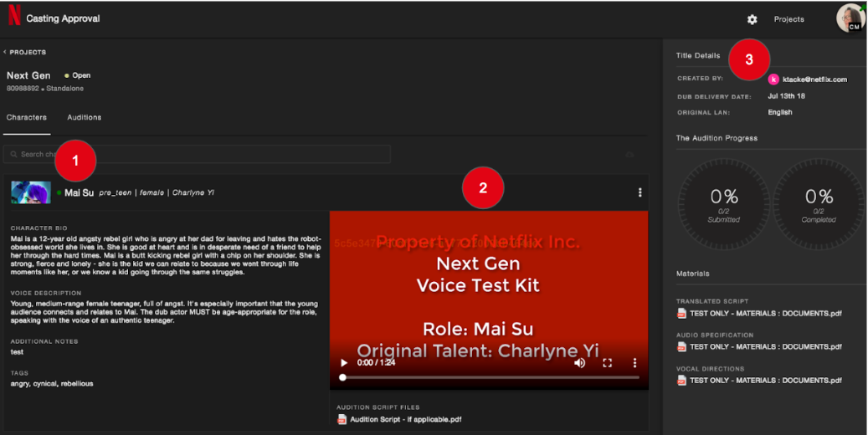
Task: Mute the video with speaker icon
Action: pyautogui.click(x=579, y=363)
